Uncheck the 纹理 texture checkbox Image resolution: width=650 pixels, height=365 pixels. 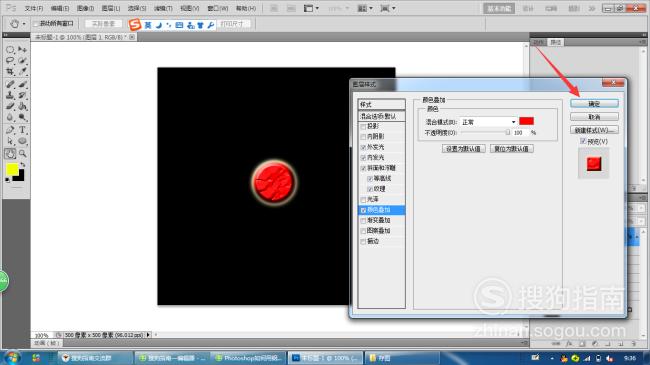click(370, 189)
